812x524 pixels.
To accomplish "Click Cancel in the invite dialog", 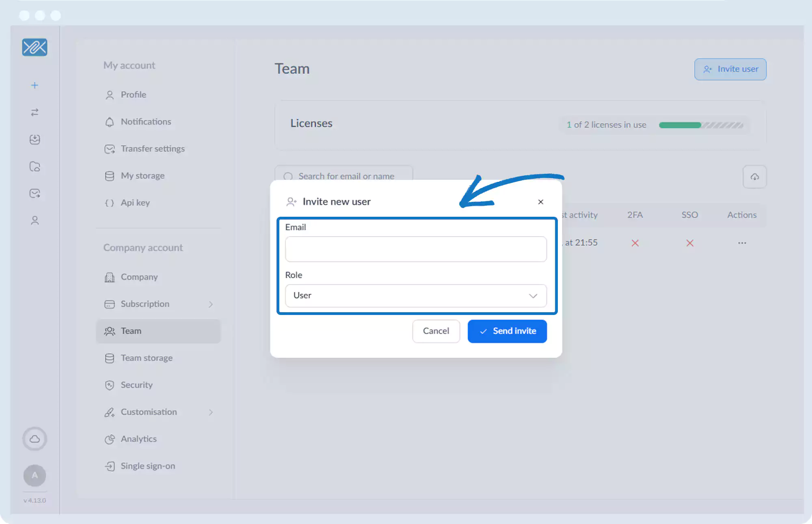I will [x=436, y=331].
